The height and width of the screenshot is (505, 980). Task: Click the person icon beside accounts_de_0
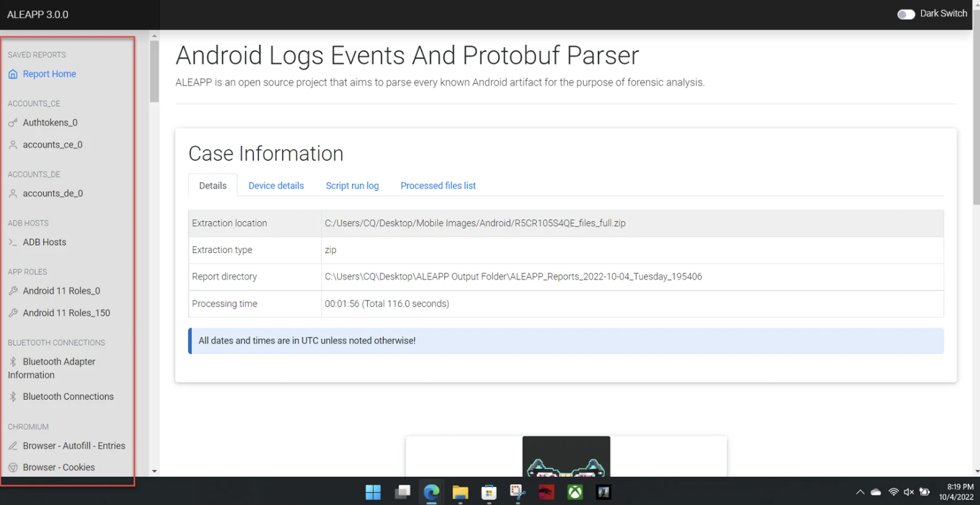click(13, 193)
